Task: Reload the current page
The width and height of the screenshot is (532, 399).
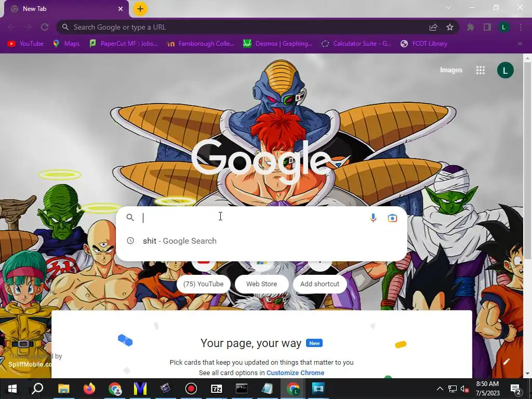Action: pyautogui.click(x=45, y=27)
